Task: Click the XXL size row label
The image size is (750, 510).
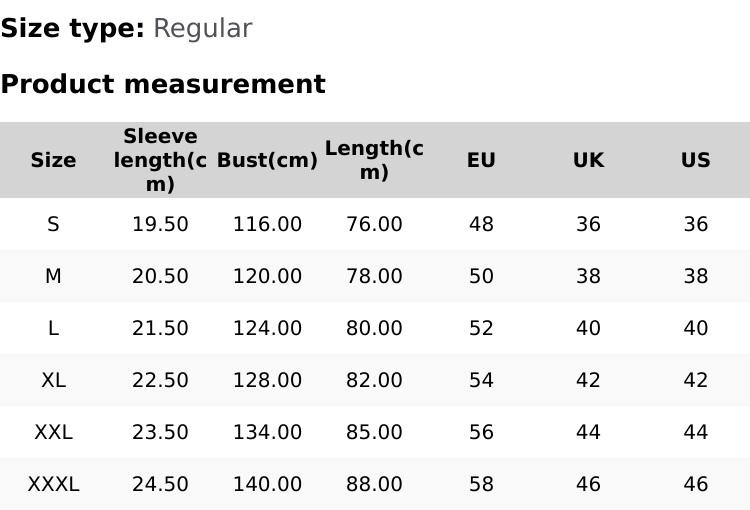Action: (x=53, y=432)
